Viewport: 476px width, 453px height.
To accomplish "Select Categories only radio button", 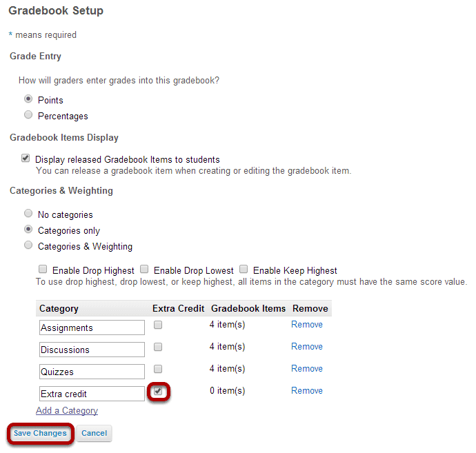I will 28,229.
